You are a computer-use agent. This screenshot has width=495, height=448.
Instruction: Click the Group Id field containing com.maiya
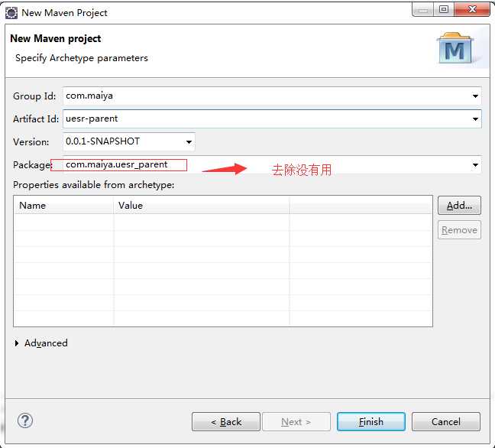272,96
